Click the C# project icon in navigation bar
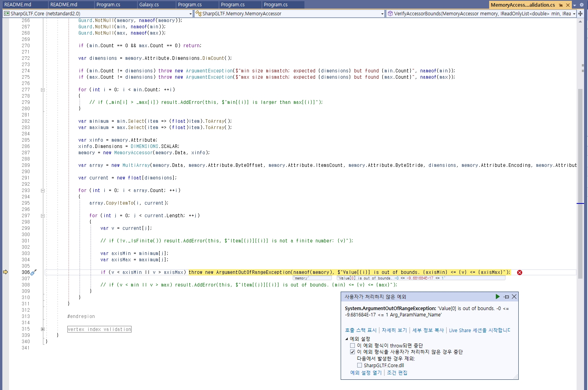 (x=6, y=13)
